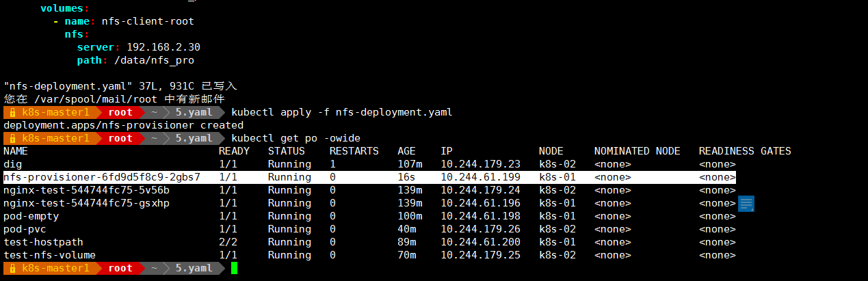Click the path value /data/nfs_pro
This screenshot has width=868, height=281.
pos(154,60)
